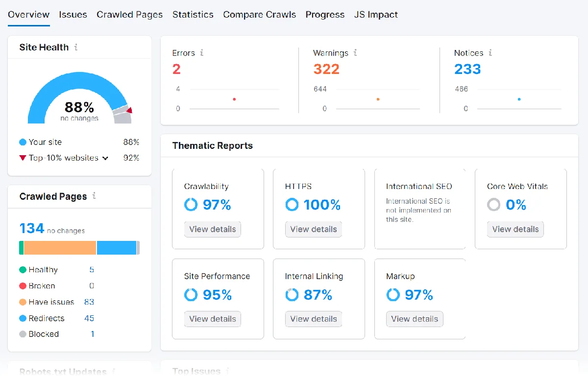Expand the Top-10% websites dropdown
The height and width of the screenshot is (378, 588).
(x=105, y=158)
